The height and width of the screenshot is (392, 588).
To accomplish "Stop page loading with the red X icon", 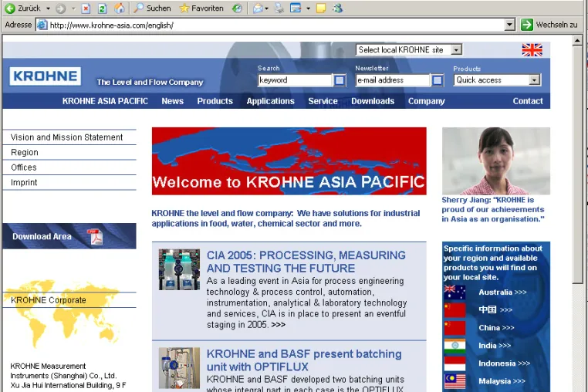I will pos(86,8).
